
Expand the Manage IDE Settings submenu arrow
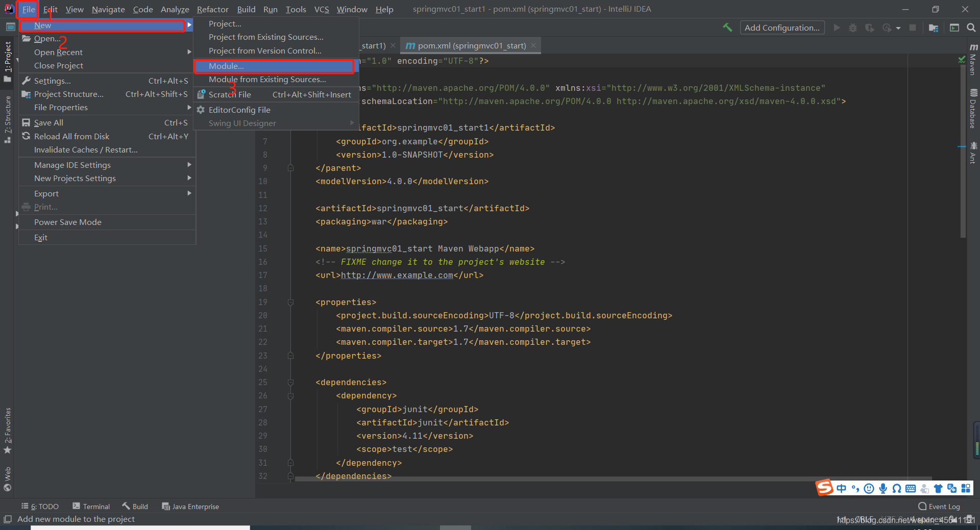point(189,165)
